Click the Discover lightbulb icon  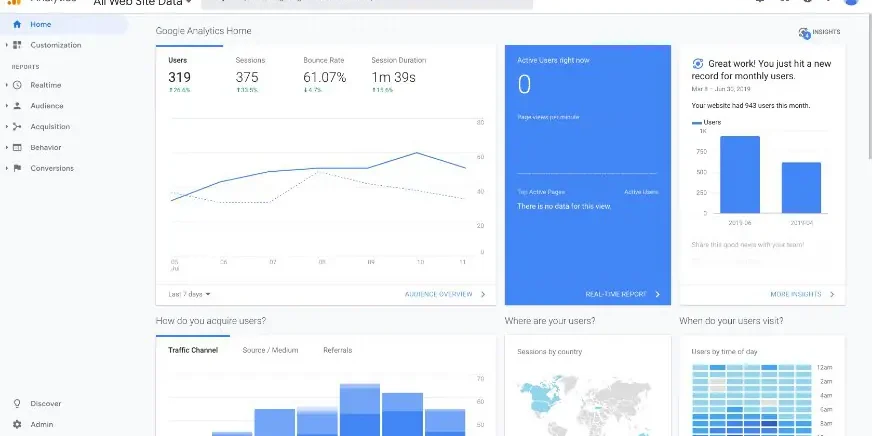17,403
